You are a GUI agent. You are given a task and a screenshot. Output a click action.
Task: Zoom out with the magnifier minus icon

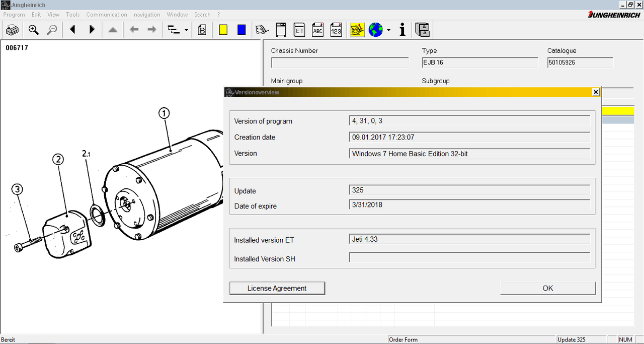point(52,30)
